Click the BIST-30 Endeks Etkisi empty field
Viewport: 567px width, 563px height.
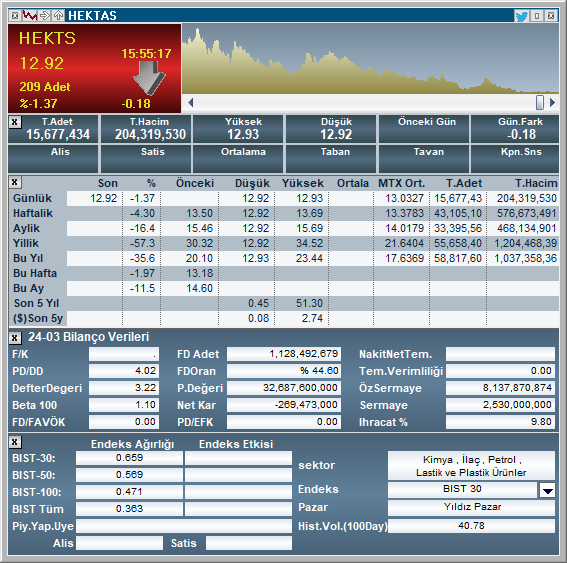238,458
